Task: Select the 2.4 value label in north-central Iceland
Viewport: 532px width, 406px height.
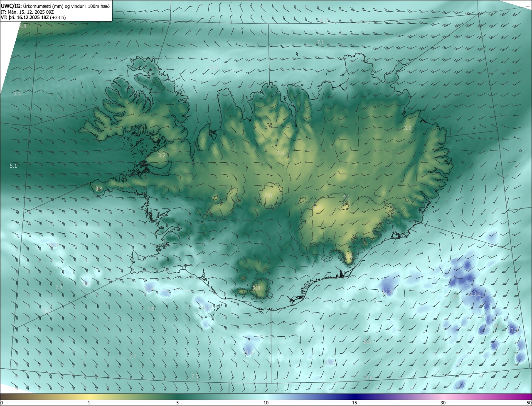Action: 281,154
